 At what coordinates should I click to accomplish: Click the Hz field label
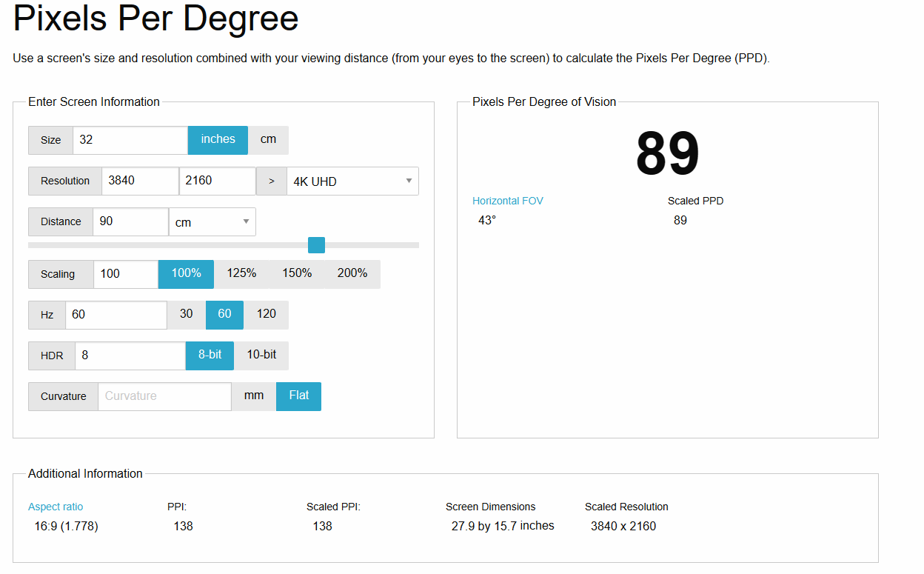(x=47, y=315)
